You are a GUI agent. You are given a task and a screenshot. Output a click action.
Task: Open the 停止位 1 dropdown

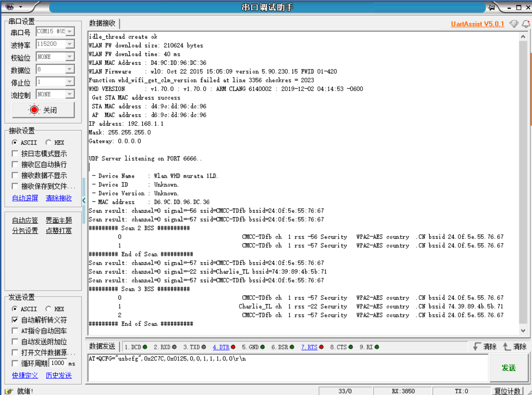tap(70, 82)
